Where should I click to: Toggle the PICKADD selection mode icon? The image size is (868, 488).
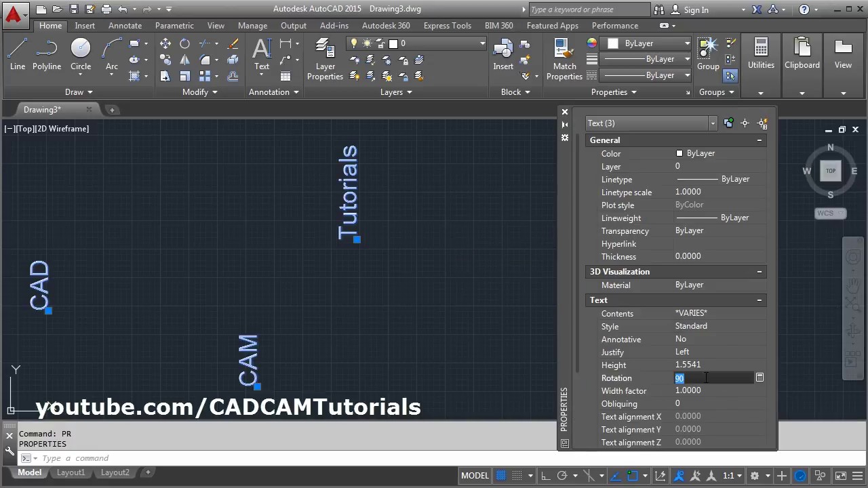(728, 123)
